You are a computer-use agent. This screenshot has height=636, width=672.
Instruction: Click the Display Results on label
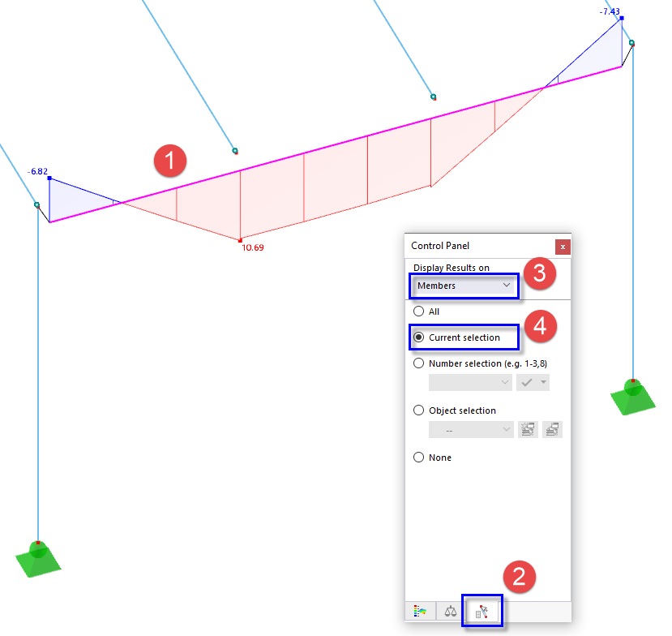click(452, 268)
